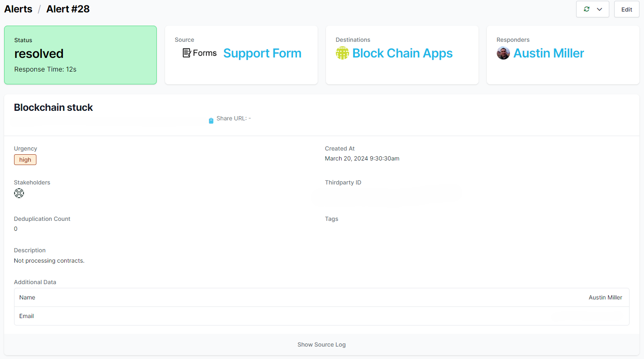Click the Blockchain stuck alert title

[53, 108]
